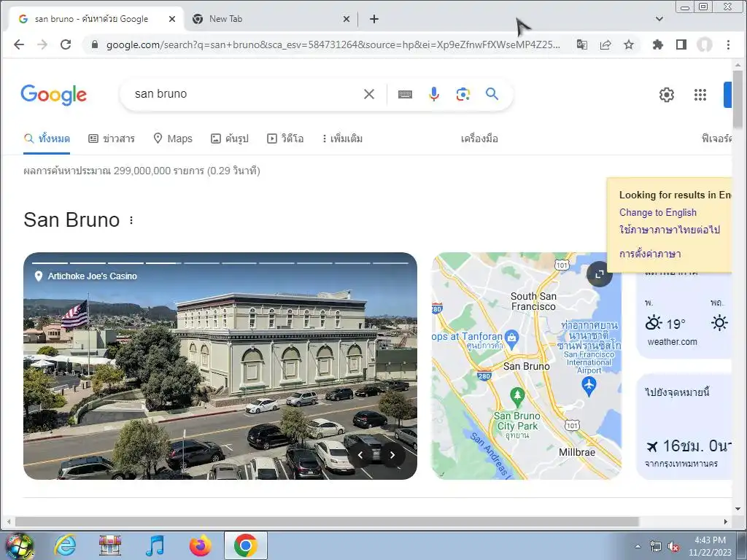This screenshot has height=560, width=747.
Task: Open the เครื่องมือ tools options
Action: [479, 139]
